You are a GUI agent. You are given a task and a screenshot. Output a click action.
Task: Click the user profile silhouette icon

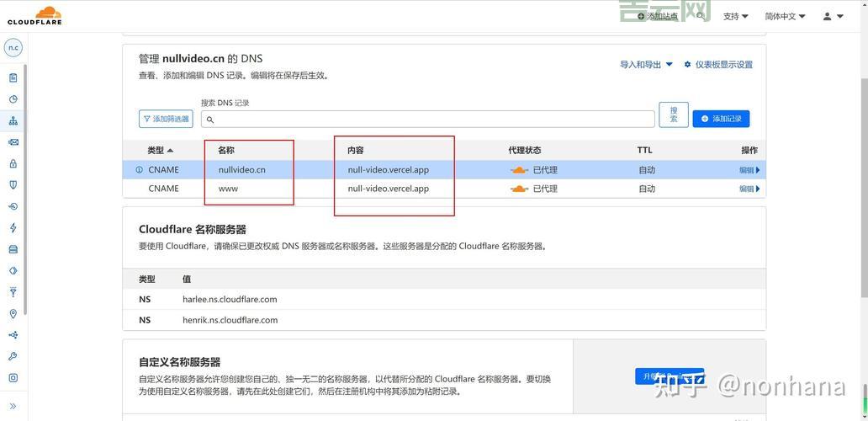pos(827,17)
